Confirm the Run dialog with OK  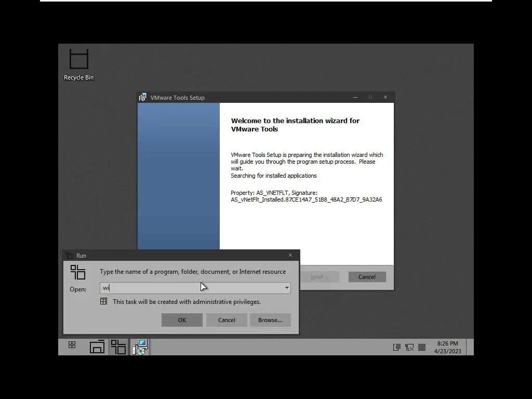pyautogui.click(x=182, y=320)
